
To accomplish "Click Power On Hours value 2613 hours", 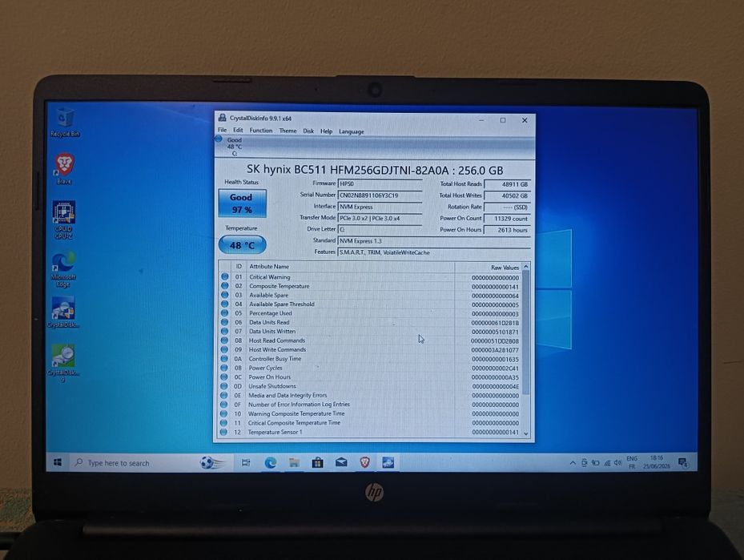I will tap(507, 230).
